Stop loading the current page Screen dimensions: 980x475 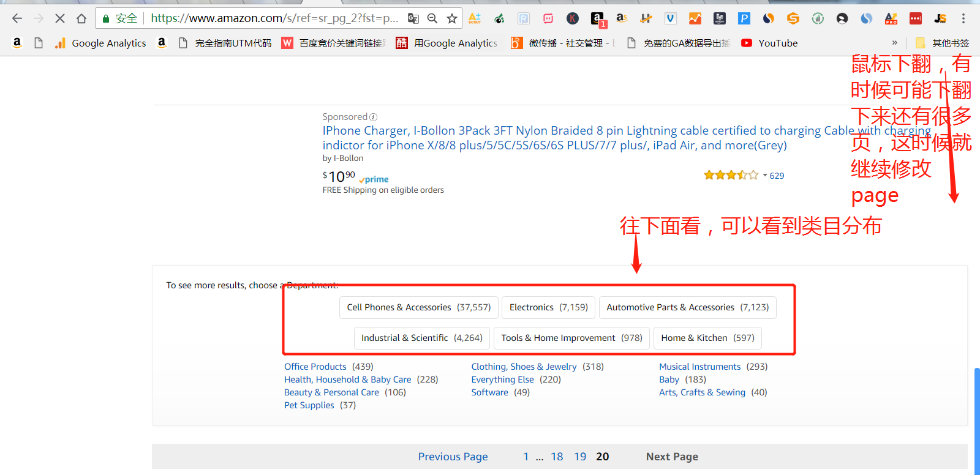[x=60, y=18]
